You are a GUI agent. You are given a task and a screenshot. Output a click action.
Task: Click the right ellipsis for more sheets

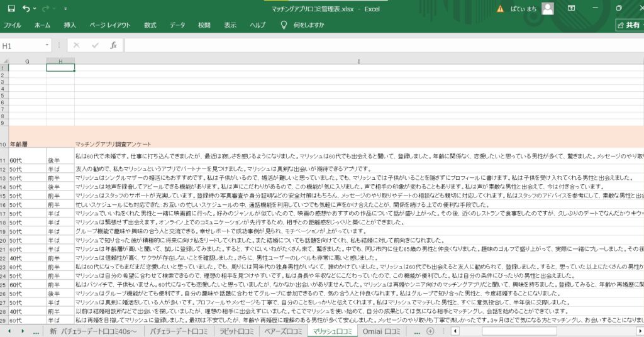[416, 332]
